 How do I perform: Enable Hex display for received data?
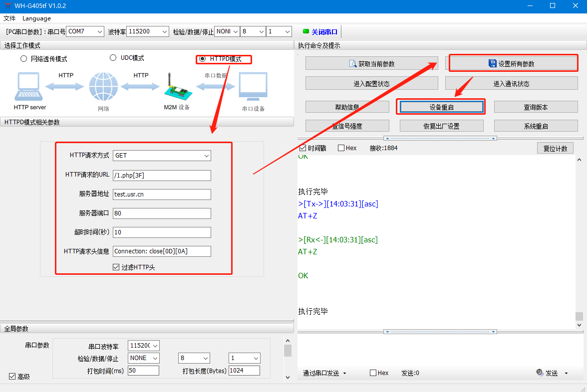(x=341, y=148)
